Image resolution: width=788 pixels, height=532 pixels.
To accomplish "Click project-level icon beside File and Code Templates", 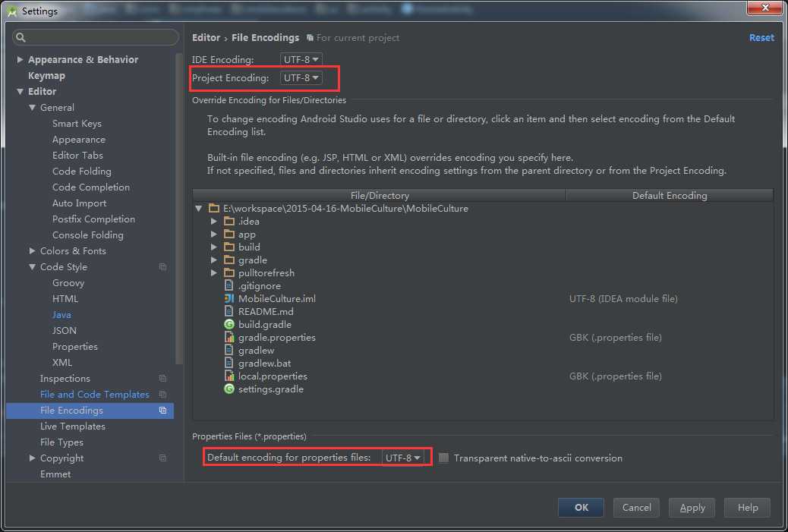I will [162, 395].
